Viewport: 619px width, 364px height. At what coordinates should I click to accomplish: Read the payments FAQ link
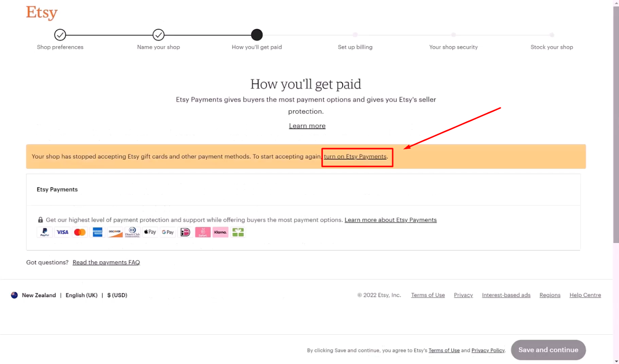[106, 262]
